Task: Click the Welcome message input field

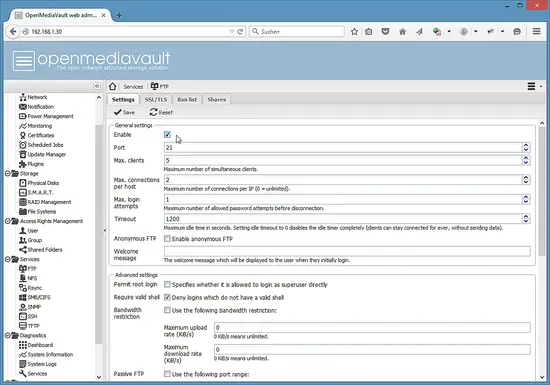Action: point(347,251)
